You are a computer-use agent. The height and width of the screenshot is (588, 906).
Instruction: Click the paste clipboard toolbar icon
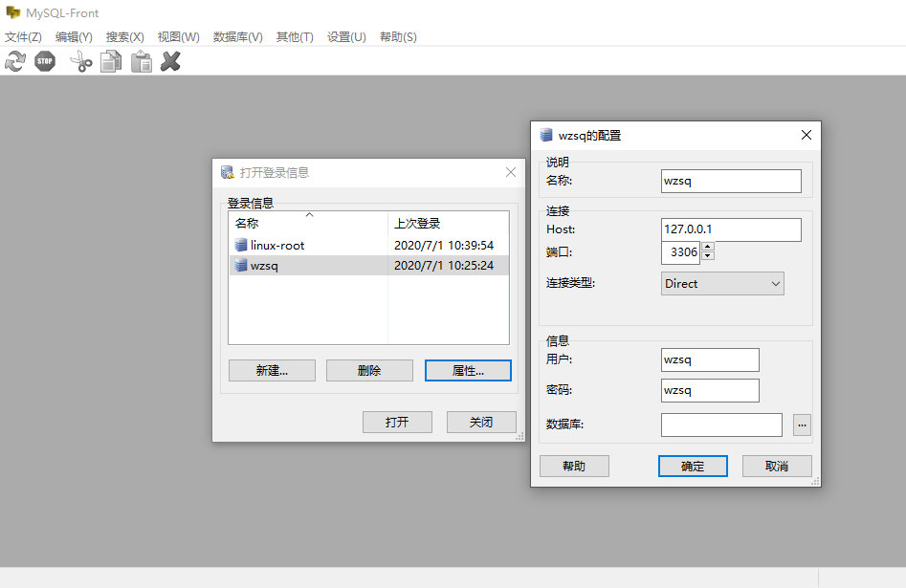click(x=141, y=61)
